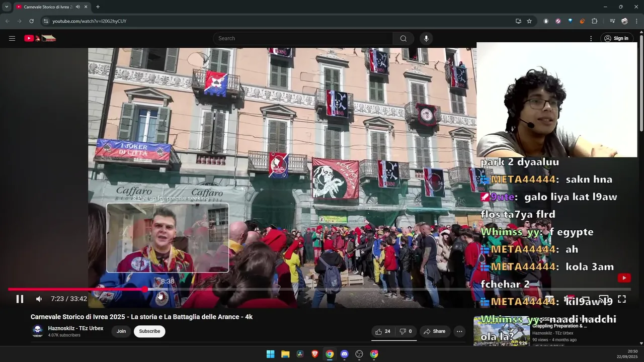Open the video quality settings gear

[x=569, y=299]
